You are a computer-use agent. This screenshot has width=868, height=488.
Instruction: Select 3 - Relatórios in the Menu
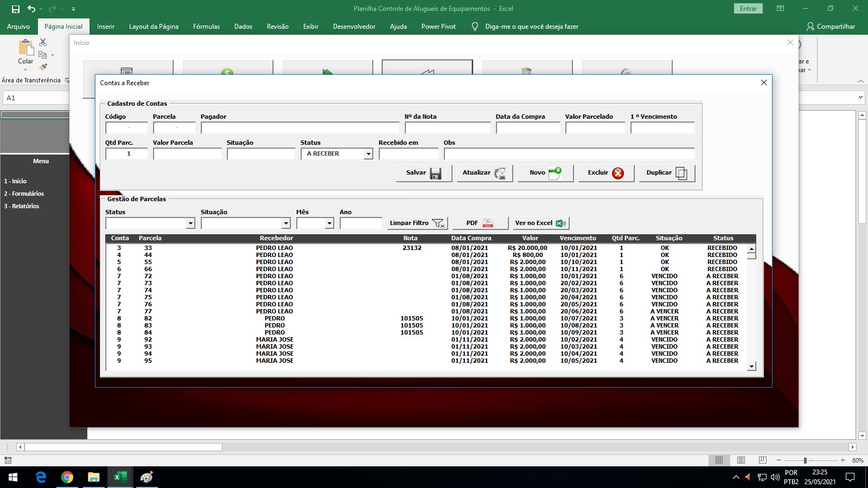(x=22, y=206)
